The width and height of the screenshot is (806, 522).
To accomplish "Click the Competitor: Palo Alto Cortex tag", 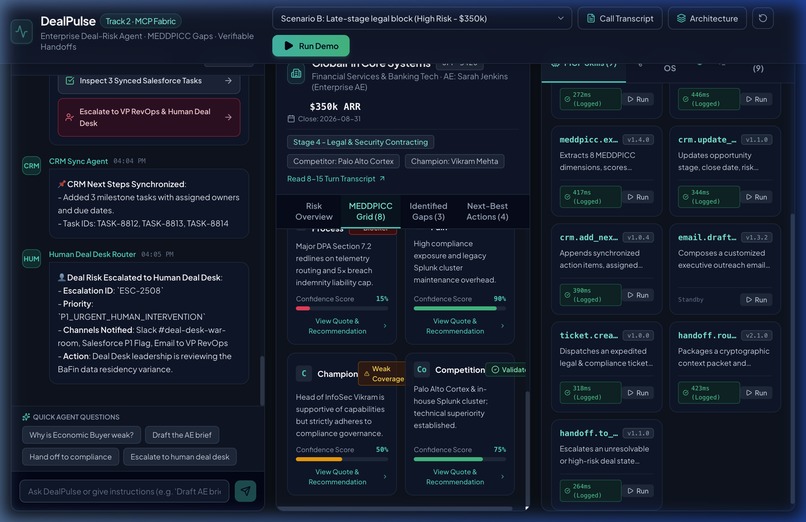I will (x=343, y=161).
